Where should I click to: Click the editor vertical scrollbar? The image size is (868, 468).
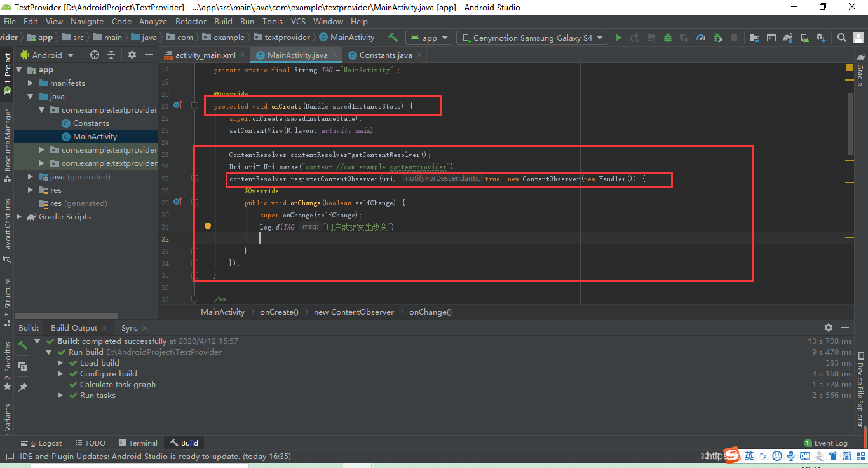point(850,124)
